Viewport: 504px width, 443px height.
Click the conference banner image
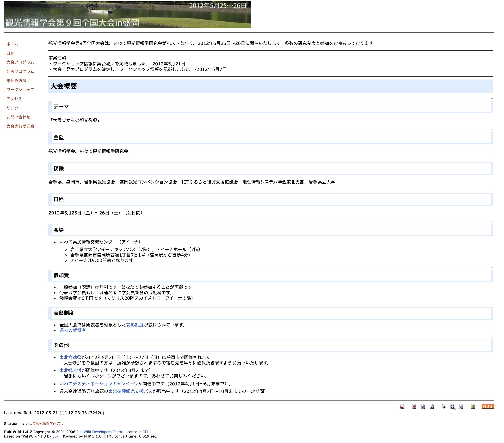click(127, 15)
